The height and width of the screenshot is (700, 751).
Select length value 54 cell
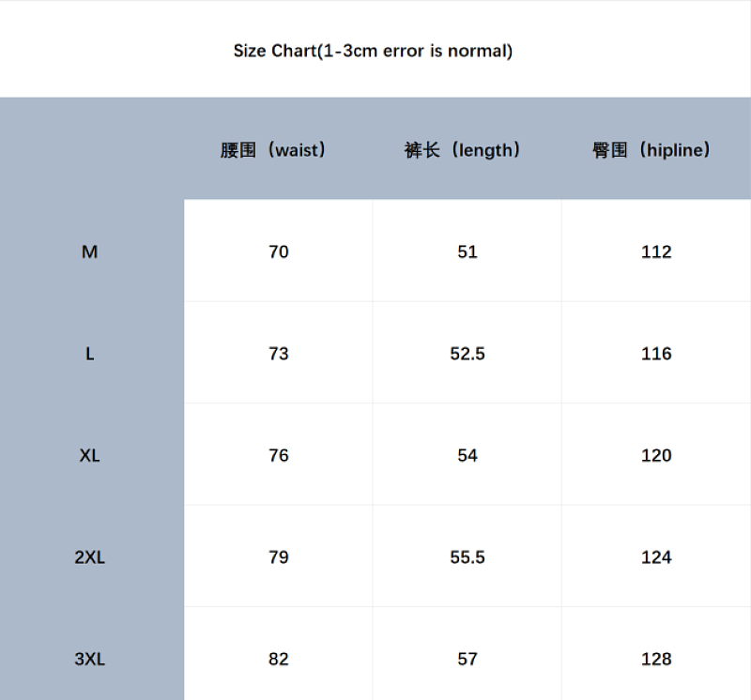pyautogui.click(x=467, y=455)
